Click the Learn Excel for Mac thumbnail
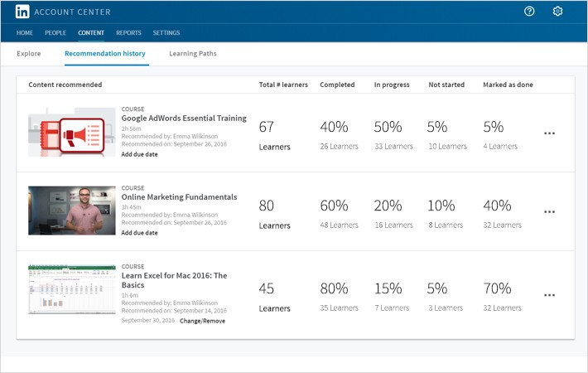This screenshot has height=373, width=588. click(x=72, y=289)
